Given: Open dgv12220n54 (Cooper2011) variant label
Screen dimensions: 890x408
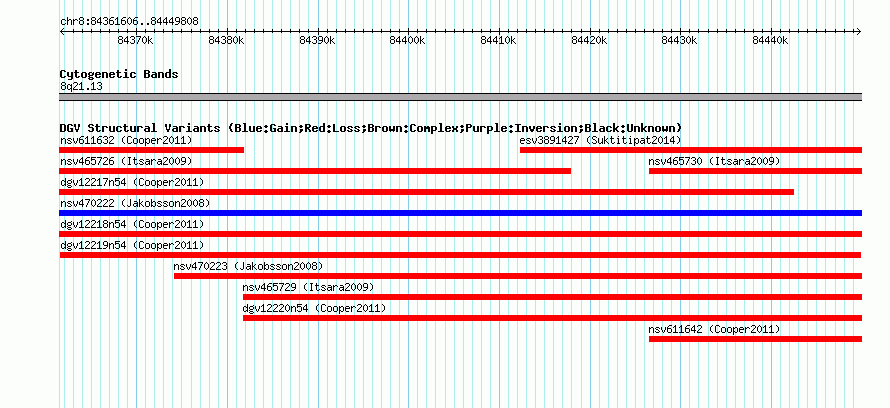Looking at the screenshot, I should click(x=314, y=308).
